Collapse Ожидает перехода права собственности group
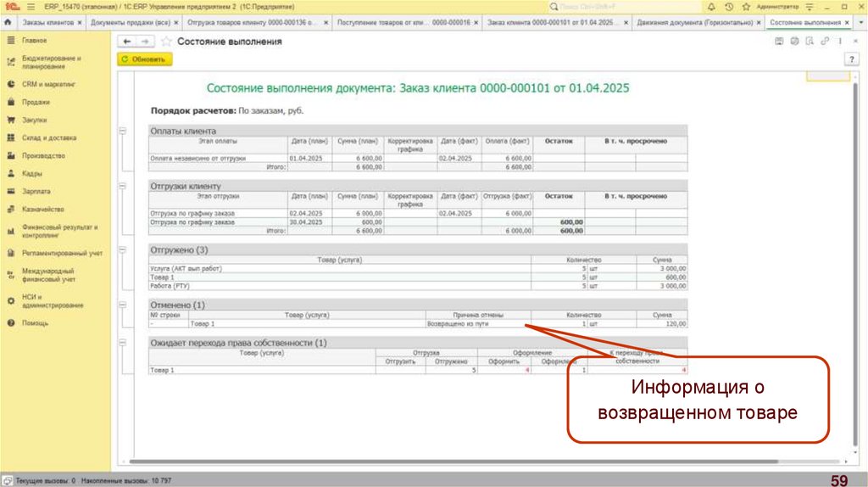Screen dimensions: 868x487 pyautogui.click(x=123, y=343)
